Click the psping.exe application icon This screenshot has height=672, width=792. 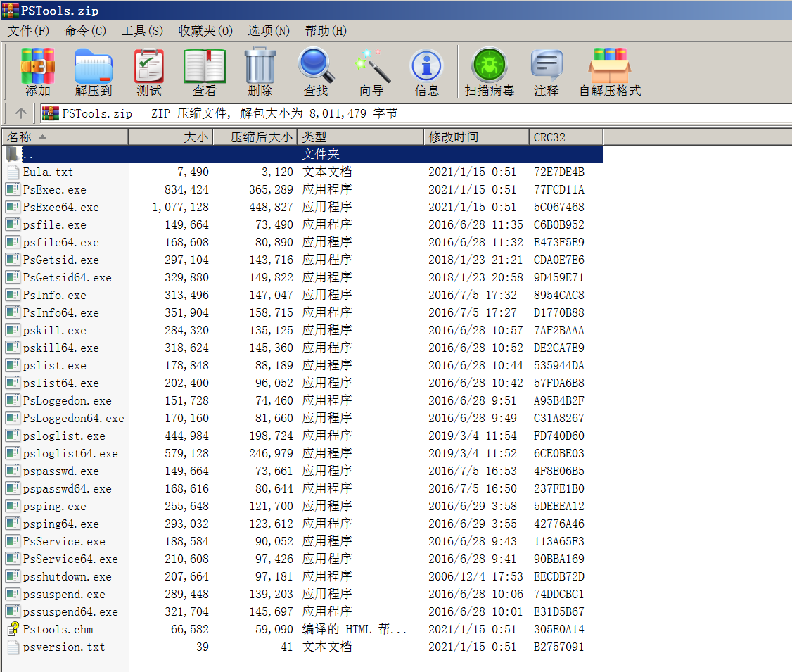click(13, 506)
